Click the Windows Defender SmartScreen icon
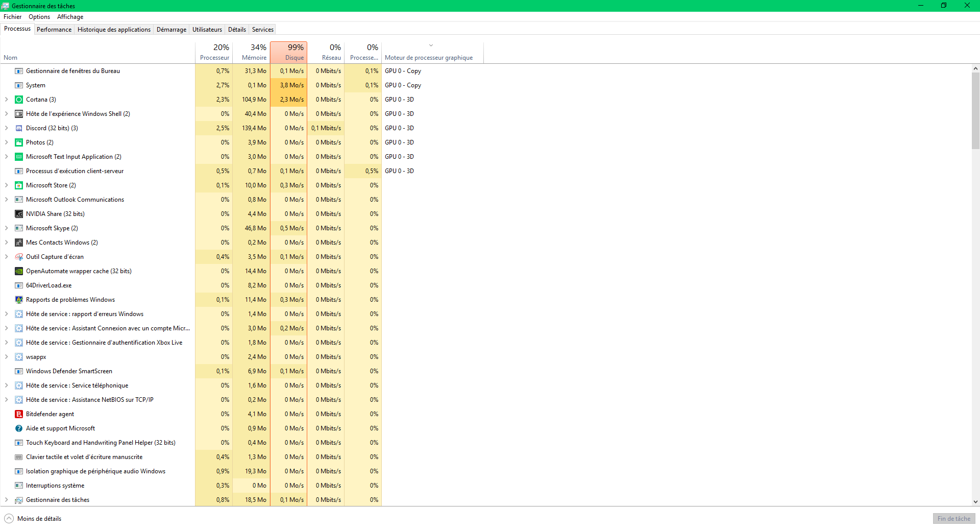 click(19, 371)
